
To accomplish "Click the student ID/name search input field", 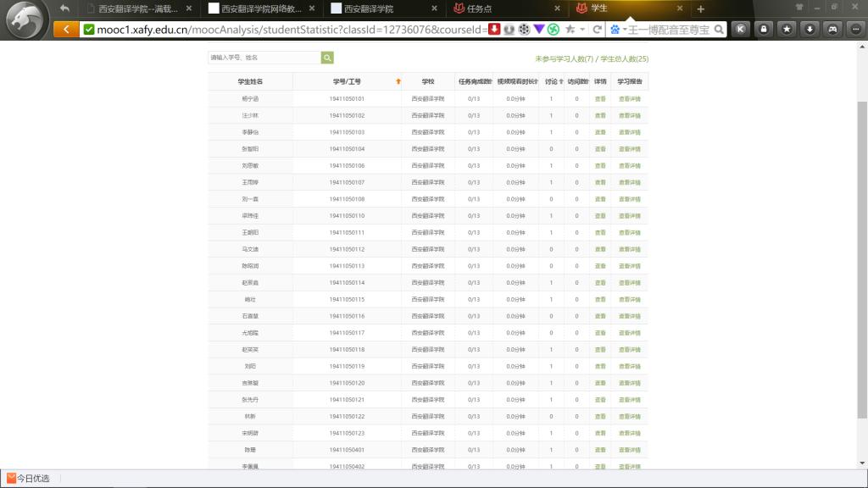I will (x=264, y=58).
